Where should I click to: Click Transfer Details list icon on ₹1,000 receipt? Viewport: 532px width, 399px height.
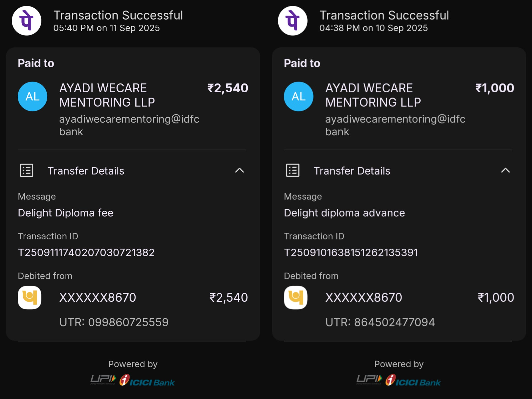coord(293,171)
